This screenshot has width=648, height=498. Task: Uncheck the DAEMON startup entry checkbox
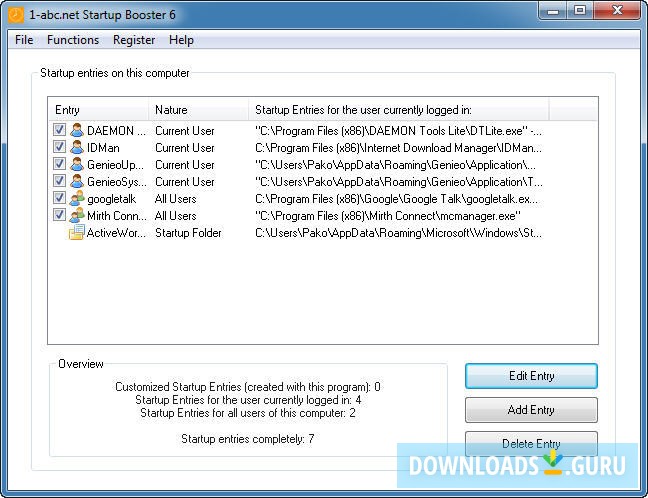click(59, 130)
